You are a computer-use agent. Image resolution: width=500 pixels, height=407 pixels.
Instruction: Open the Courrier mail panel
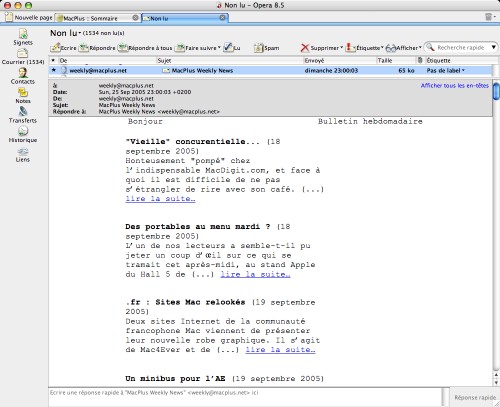[23, 57]
